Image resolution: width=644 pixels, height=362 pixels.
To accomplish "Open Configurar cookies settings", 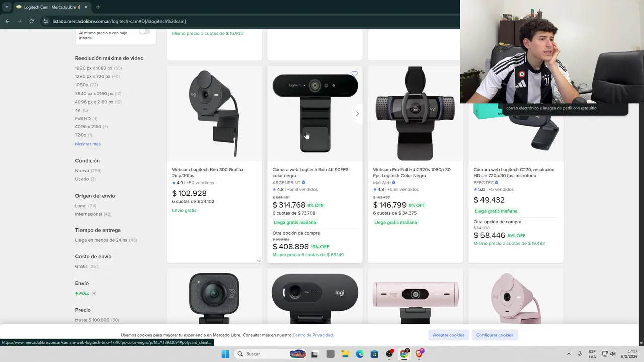I will point(495,335).
